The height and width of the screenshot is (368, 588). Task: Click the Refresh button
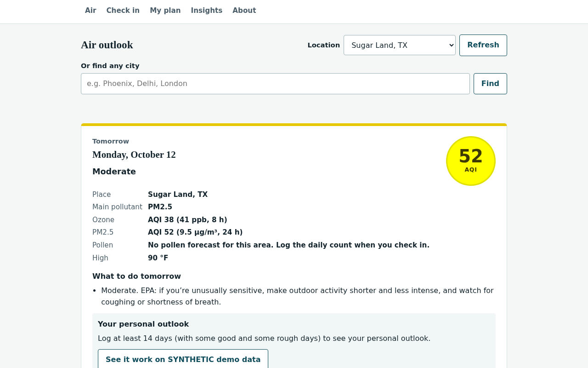(x=483, y=45)
